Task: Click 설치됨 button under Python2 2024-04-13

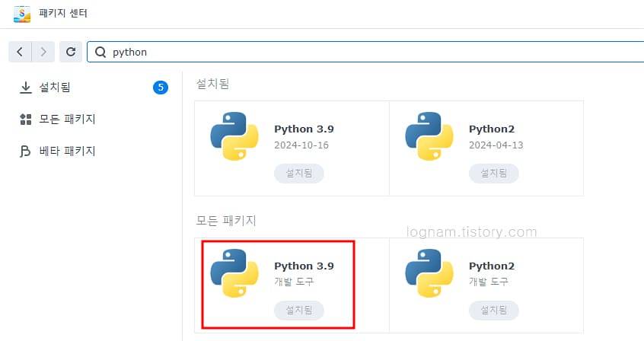Action: 494,173
